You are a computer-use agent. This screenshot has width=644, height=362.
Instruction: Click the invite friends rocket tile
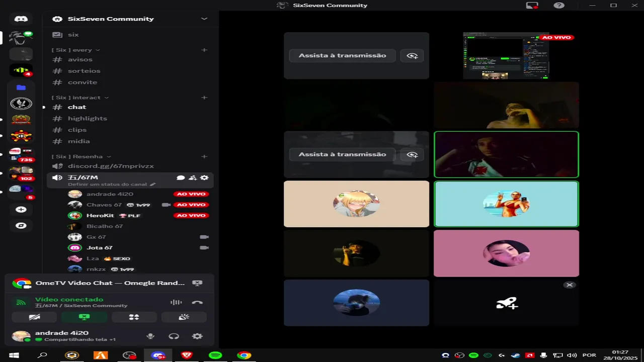(x=507, y=303)
